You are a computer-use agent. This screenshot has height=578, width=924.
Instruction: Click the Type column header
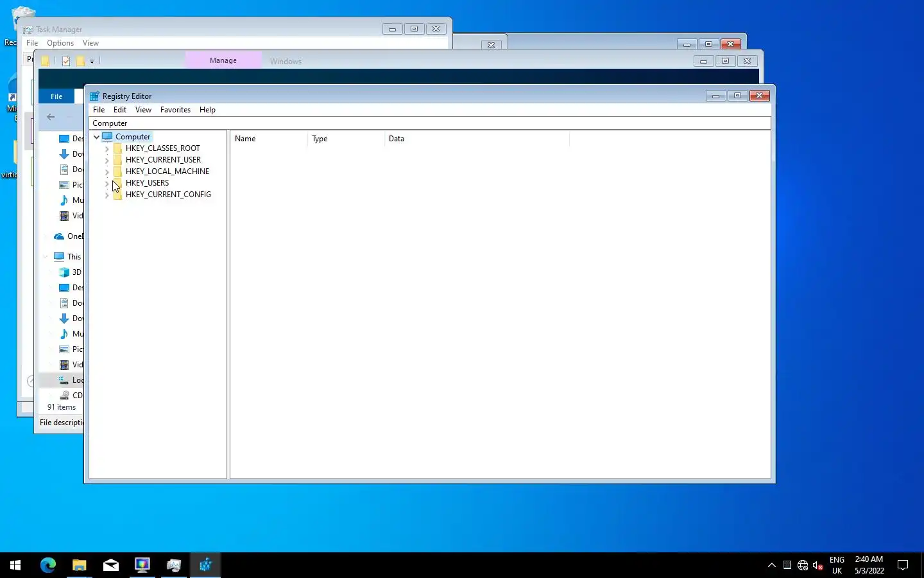tap(346, 139)
